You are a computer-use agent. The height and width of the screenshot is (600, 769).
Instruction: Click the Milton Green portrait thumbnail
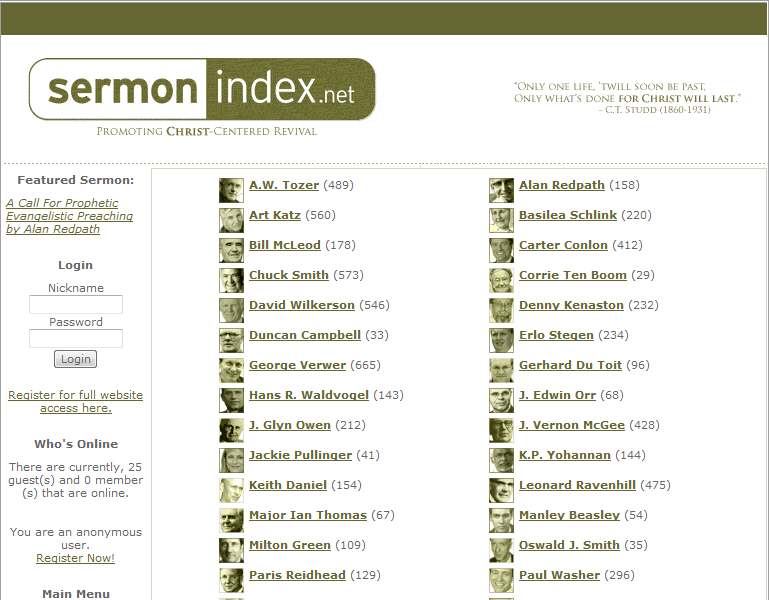click(x=231, y=549)
